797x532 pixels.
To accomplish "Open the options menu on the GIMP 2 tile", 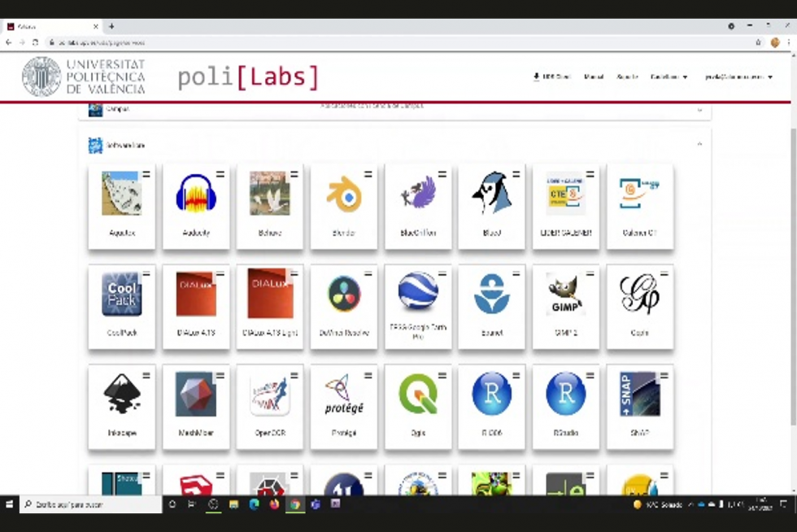I will click(590, 274).
